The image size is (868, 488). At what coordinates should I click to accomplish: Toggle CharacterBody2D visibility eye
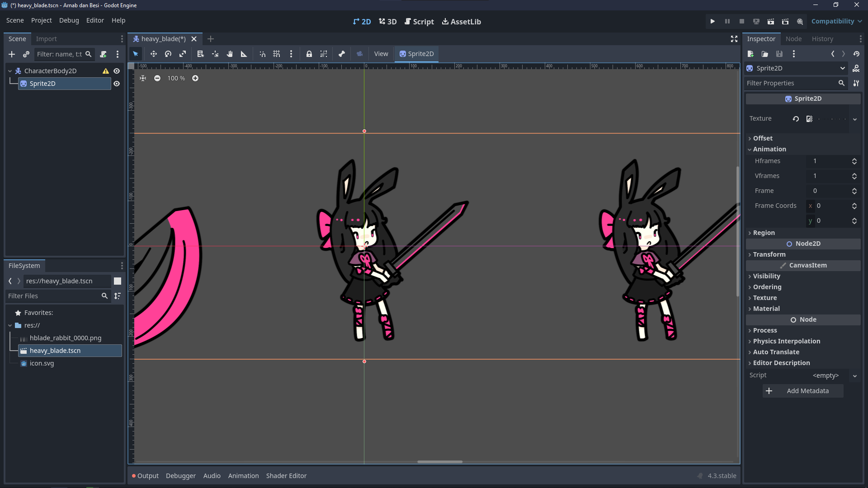tap(117, 71)
